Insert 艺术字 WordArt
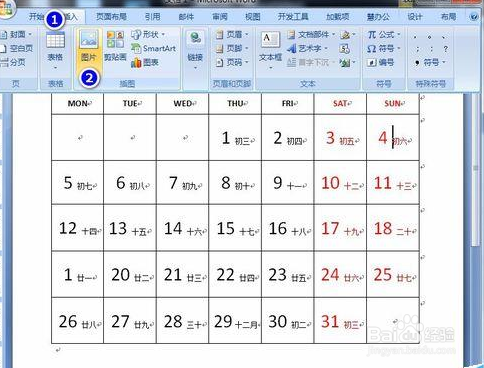This screenshot has height=368, width=484. [x=307, y=49]
